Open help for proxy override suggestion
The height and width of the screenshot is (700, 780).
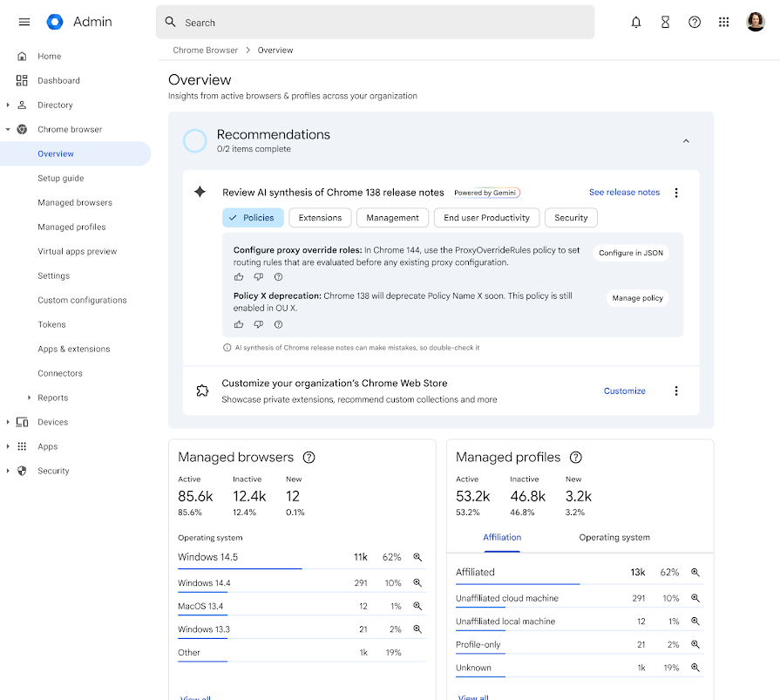coord(279,276)
